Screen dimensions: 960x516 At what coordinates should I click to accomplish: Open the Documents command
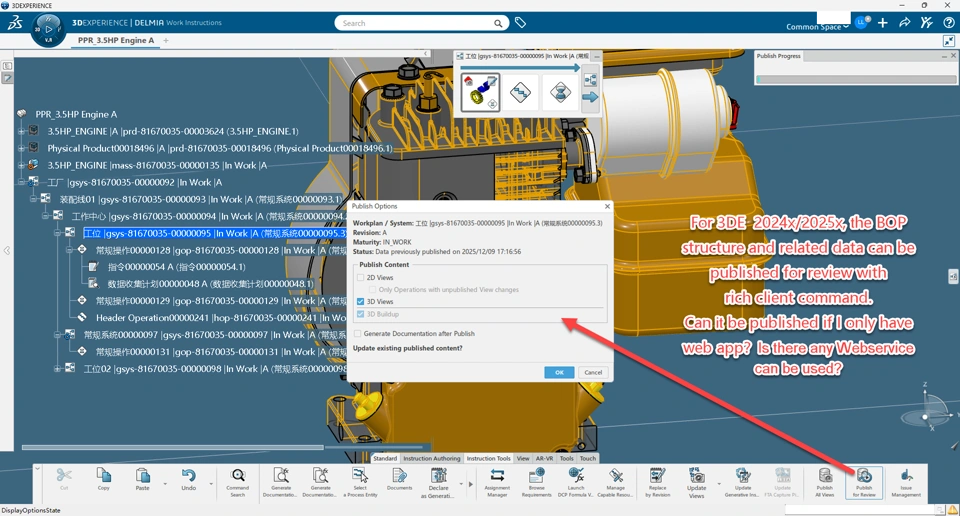pyautogui.click(x=399, y=479)
